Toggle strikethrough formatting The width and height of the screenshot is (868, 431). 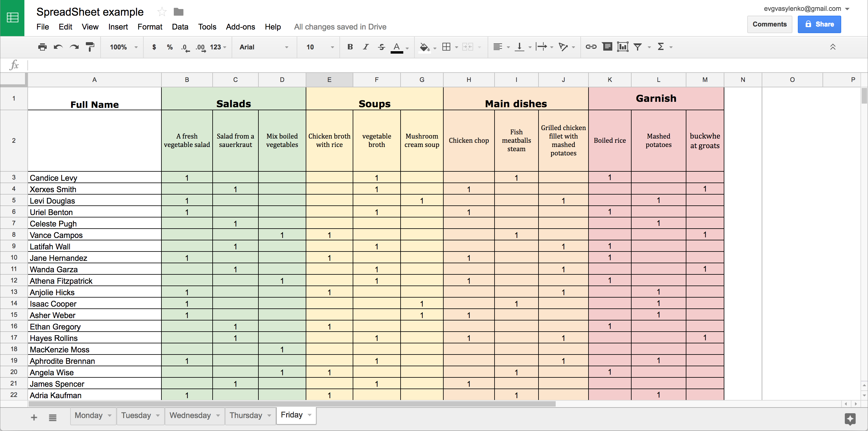tap(381, 47)
